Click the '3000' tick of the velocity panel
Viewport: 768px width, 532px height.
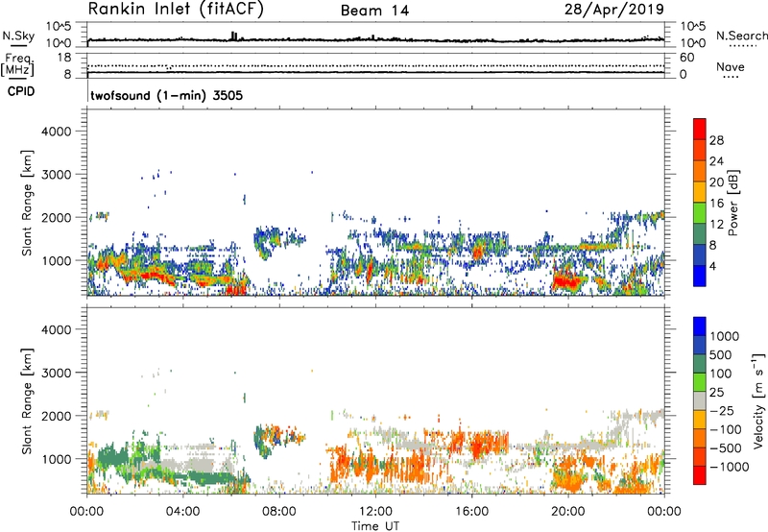click(57, 373)
